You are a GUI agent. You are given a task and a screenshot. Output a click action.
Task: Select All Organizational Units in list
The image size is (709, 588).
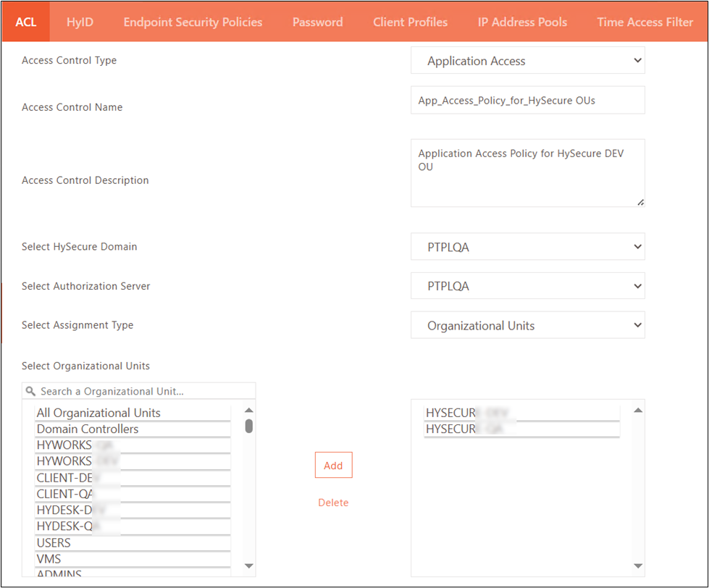coord(98,413)
